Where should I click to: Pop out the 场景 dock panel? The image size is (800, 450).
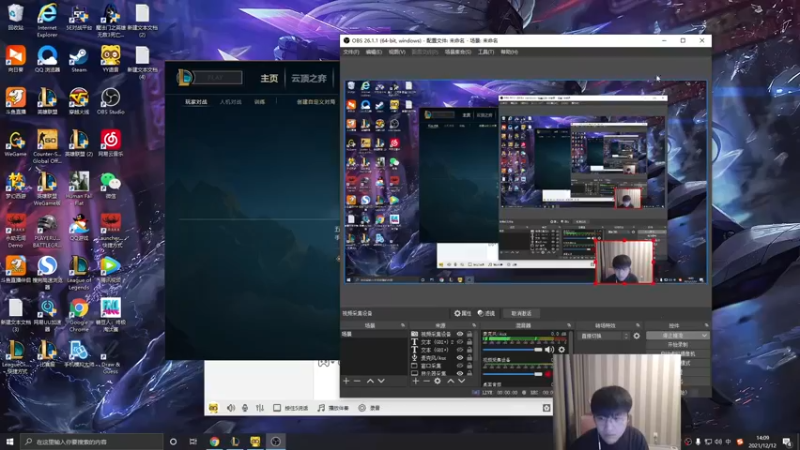pos(403,325)
